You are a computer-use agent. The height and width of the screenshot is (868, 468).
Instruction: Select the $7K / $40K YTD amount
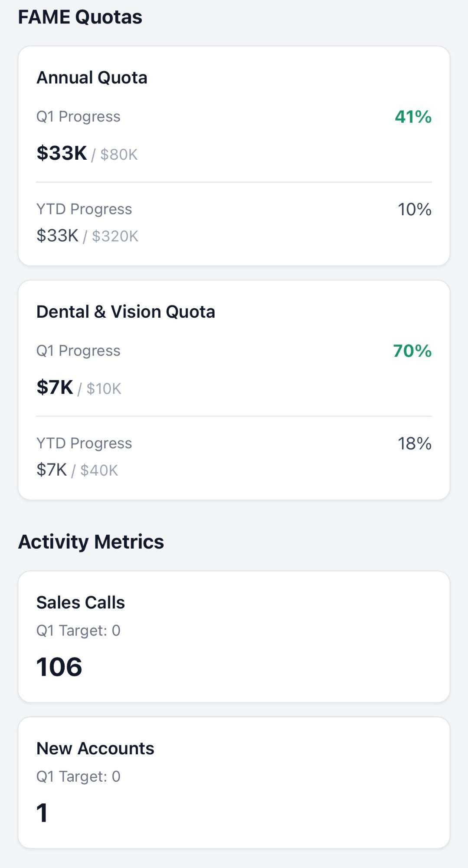[x=77, y=470]
